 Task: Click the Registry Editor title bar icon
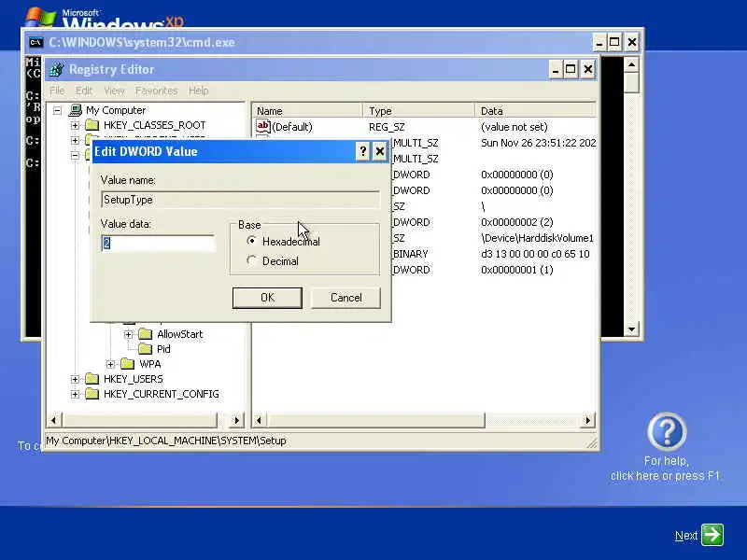57,69
